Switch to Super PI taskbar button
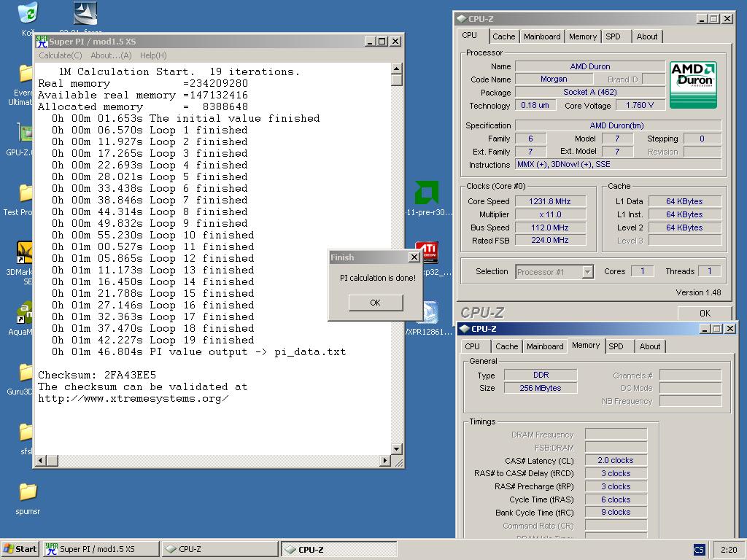This screenshot has width=747, height=560. coord(101,549)
